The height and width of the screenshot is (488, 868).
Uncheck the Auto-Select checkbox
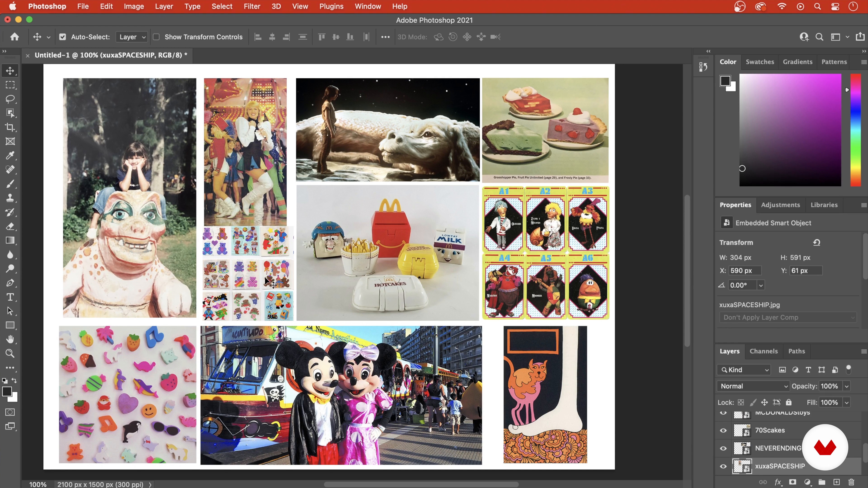(63, 37)
